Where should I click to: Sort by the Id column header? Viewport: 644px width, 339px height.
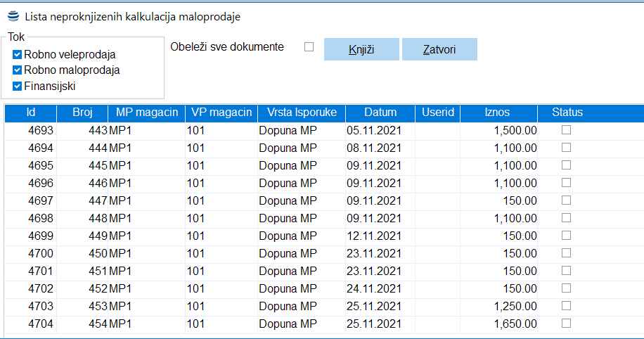point(31,113)
